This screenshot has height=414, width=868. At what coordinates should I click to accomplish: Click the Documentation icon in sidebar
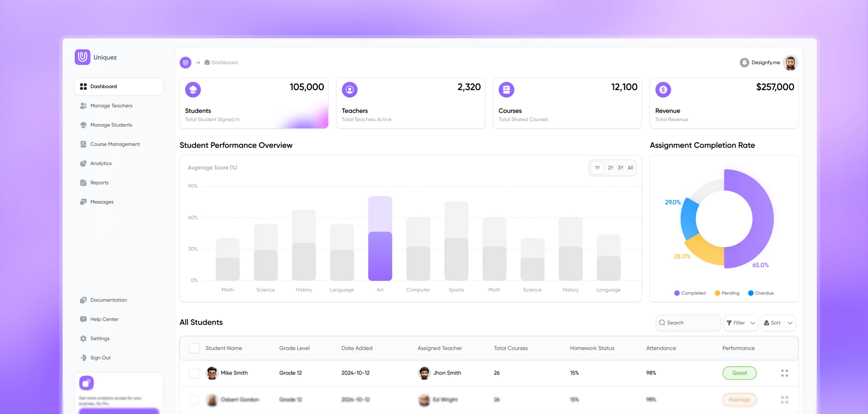pos(83,300)
